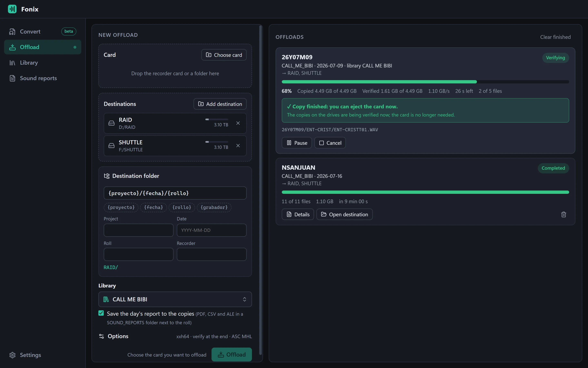Click the New Offload panel scrollbar
Viewport: 588px width, 368px height.
[x=261, y=190]
